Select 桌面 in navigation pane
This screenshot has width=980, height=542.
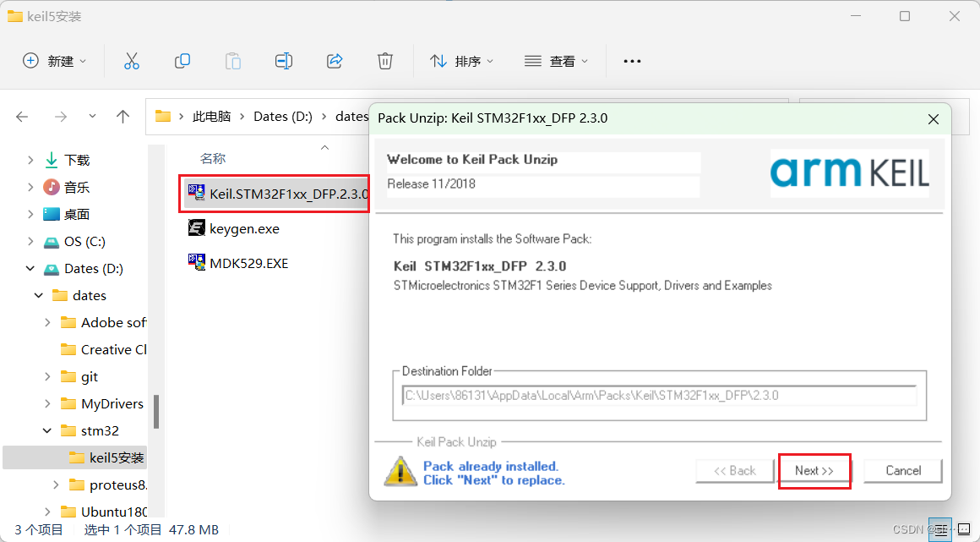[77, 214]
